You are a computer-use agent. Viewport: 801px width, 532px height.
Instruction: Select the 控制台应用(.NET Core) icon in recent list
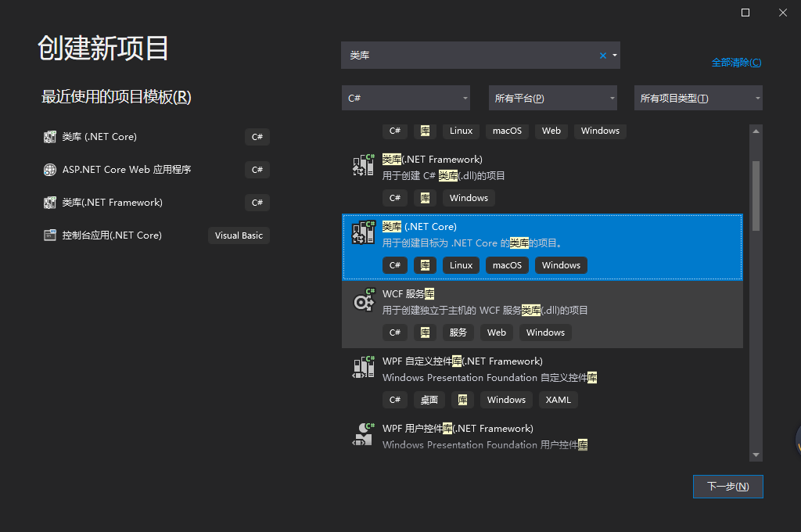[49, 235]
